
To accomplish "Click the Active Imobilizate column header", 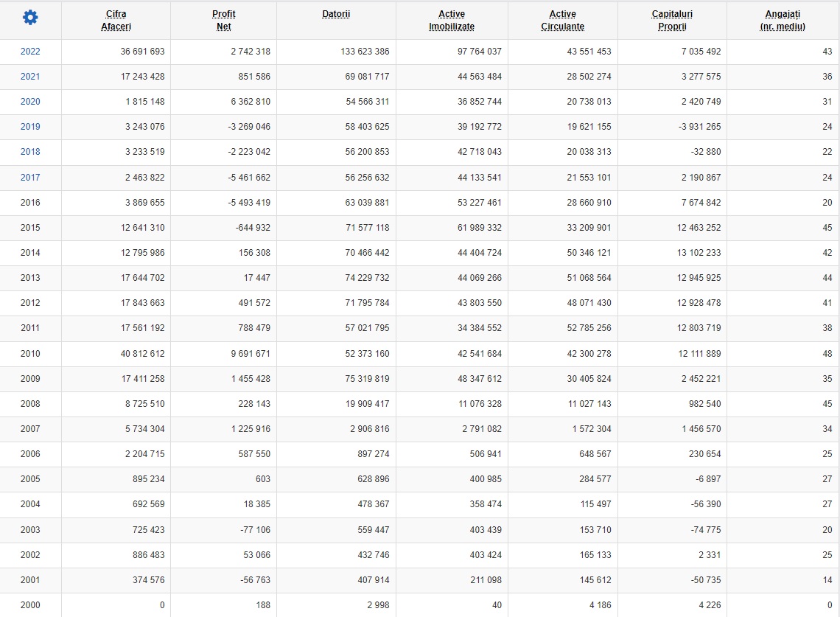I will (x=452, y=20).
